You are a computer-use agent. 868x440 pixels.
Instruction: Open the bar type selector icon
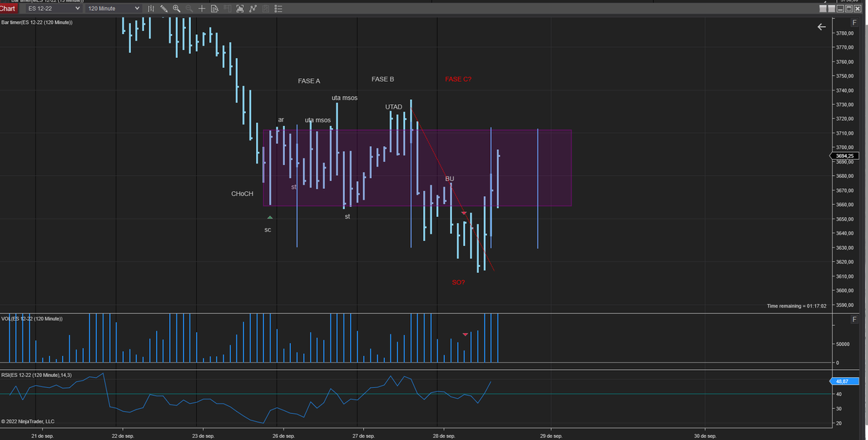150,9
